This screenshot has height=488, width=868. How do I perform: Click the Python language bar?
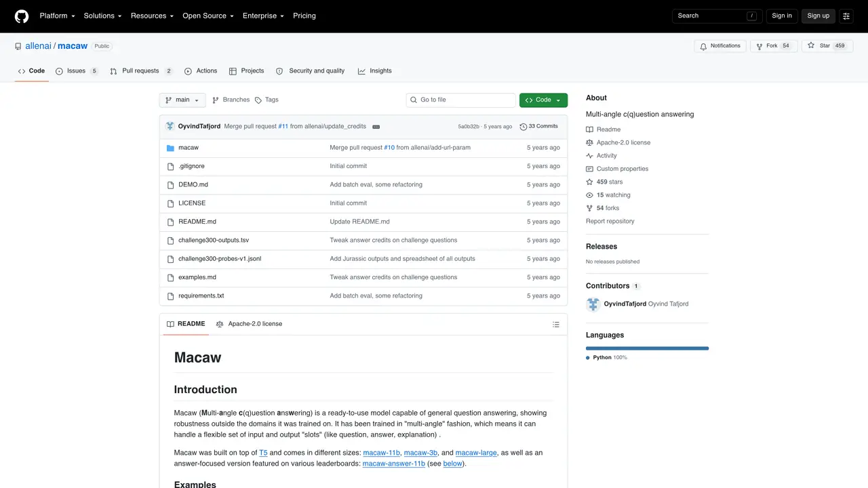(647, 348)
